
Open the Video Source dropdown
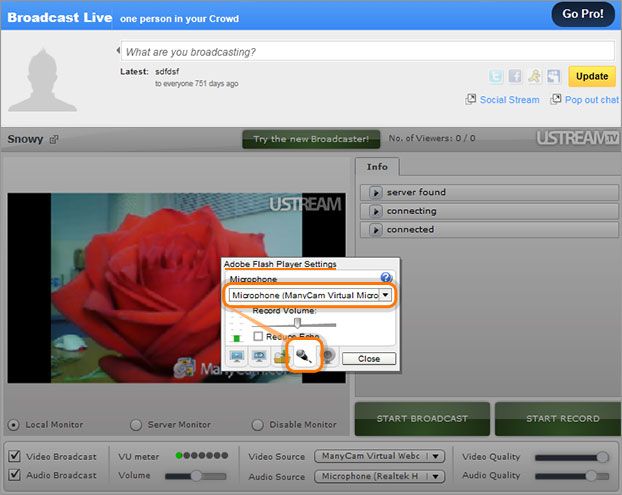coord(379,456)
